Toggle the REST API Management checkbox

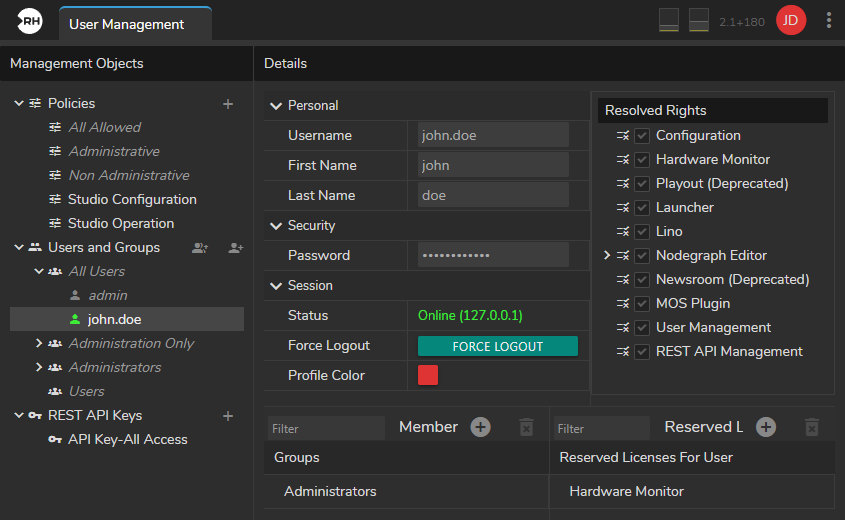[x=642, y=352]
